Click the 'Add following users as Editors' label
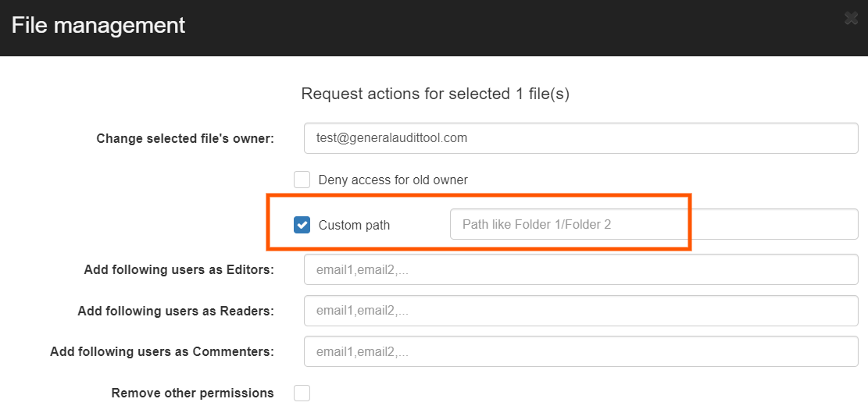868x413 pixels. pos(179,270)
